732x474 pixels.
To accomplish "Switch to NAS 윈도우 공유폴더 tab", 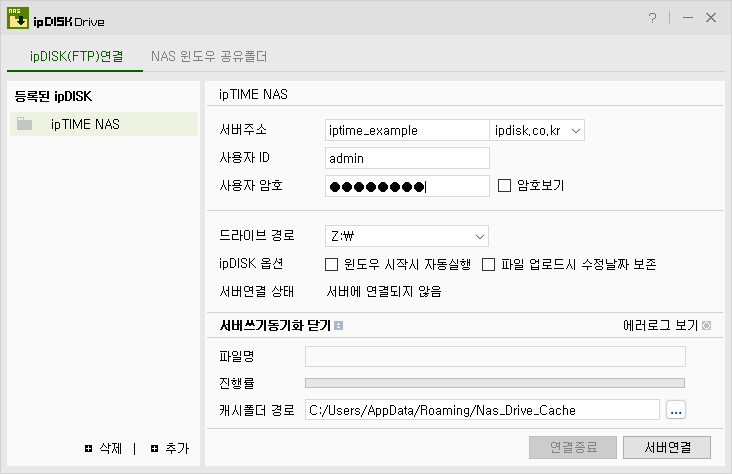I will pos(209,57).
